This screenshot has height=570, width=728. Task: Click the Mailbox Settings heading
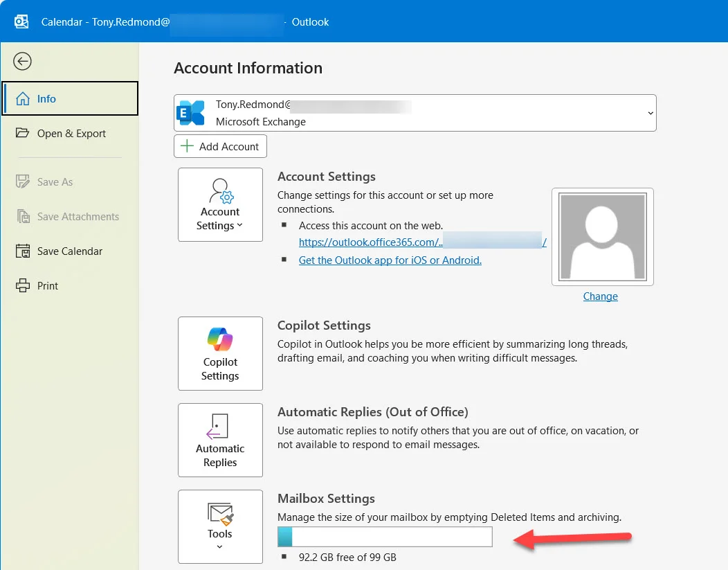pos(326,499)
